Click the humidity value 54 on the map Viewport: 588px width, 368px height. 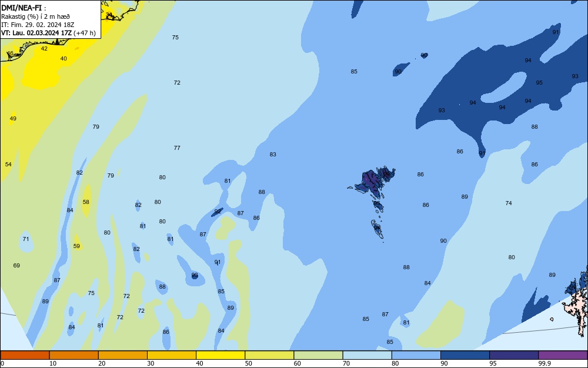pos(8,164)
